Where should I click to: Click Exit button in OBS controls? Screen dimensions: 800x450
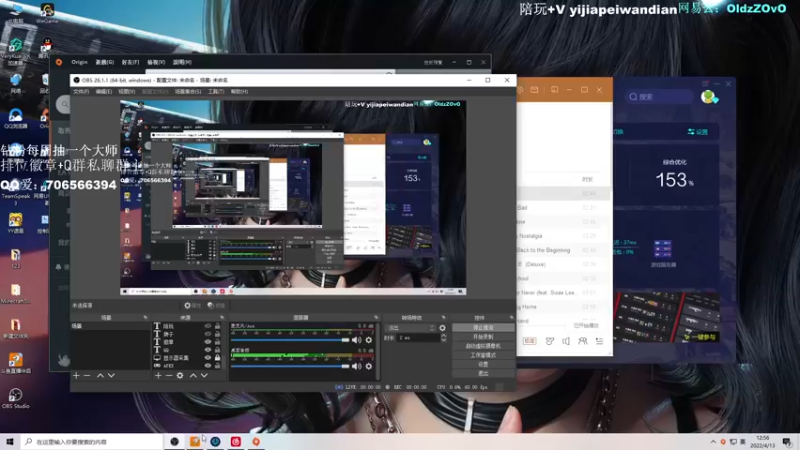click(x=483, y=373)
